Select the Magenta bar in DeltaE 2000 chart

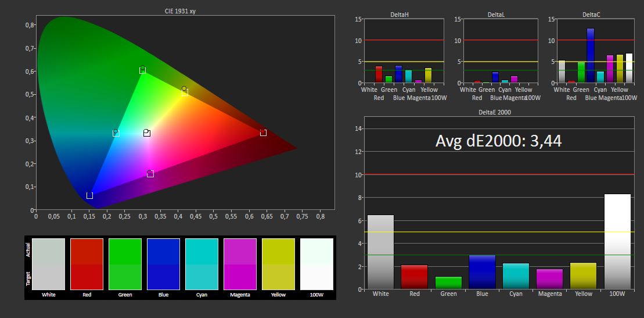pos(549,279)
